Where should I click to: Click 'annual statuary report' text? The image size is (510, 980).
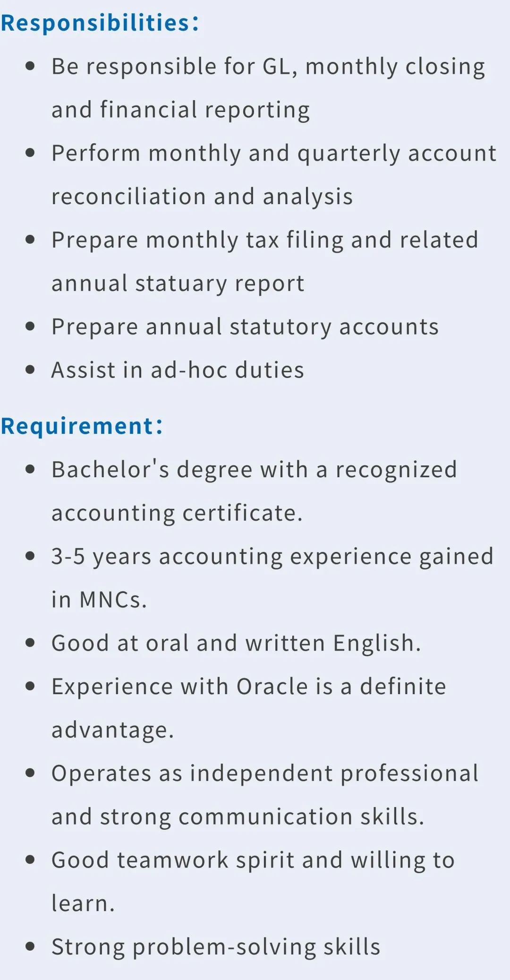coord(178,284)
